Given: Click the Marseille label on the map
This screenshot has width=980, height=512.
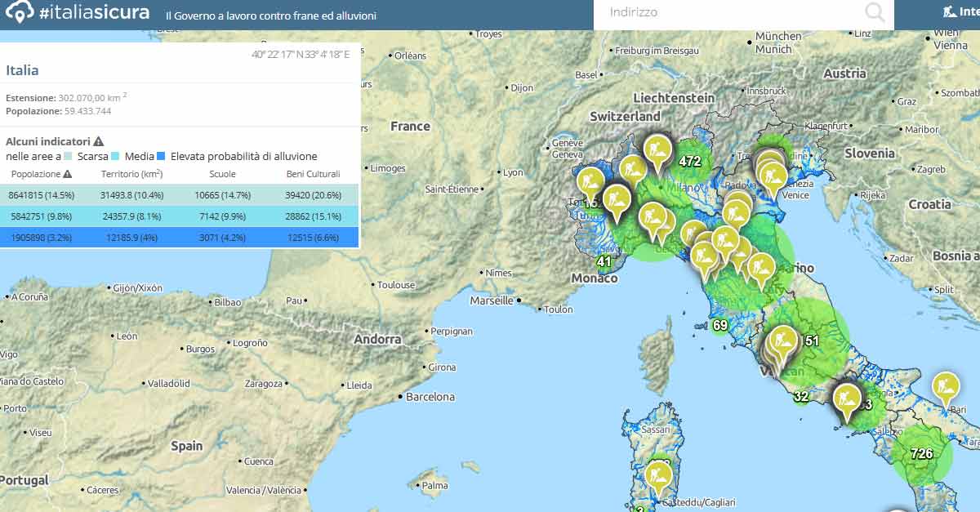Looking at the screenshot, I should coord(492,301).
